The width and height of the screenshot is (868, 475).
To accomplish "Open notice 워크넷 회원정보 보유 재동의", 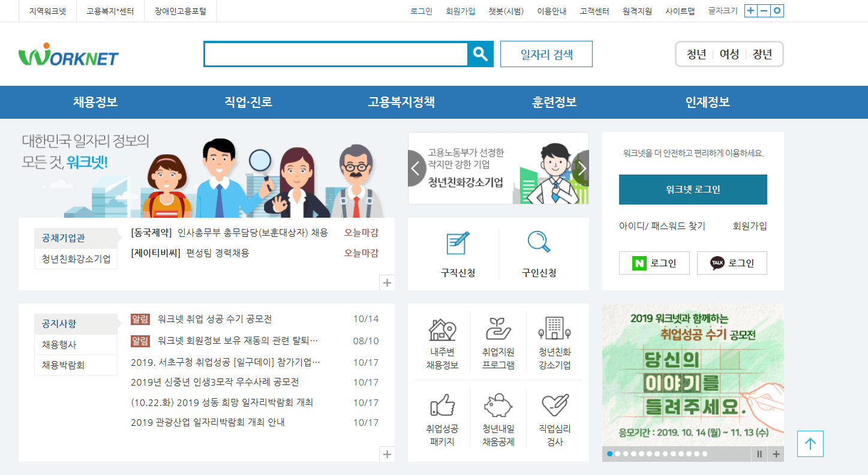I will 238,341.
